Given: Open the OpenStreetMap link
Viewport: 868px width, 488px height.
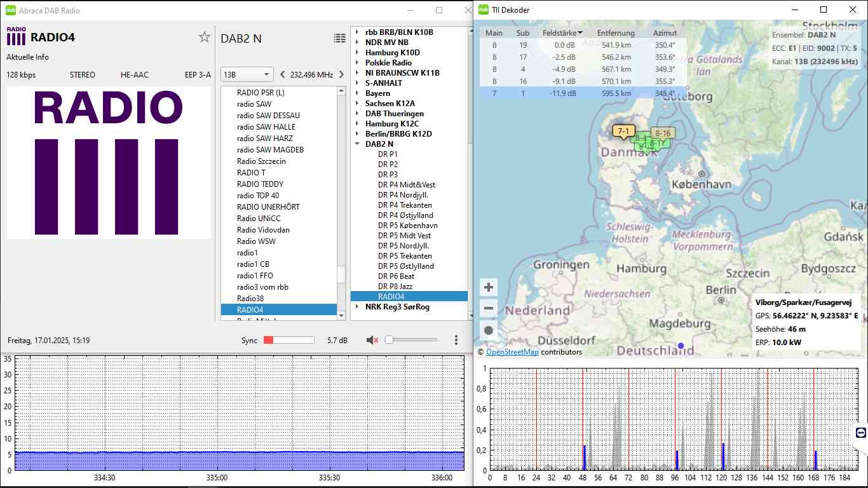Looking at the screenshot, I should click(512, 352).
